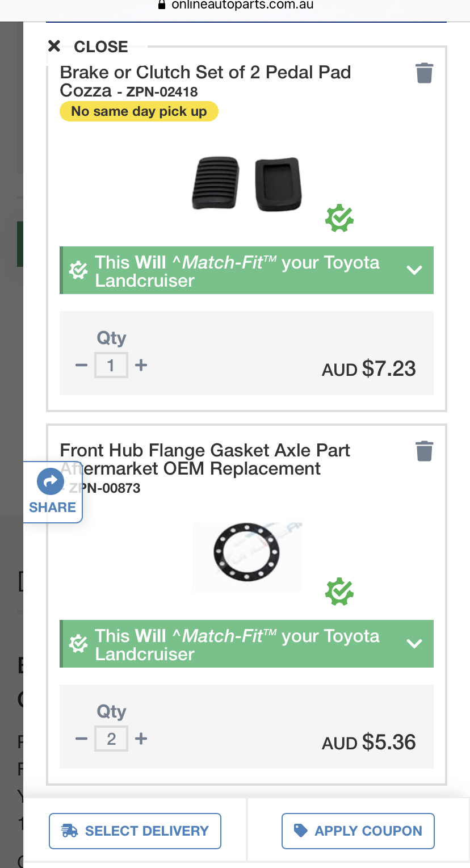Click the coupon tag icon

(300, 831)
